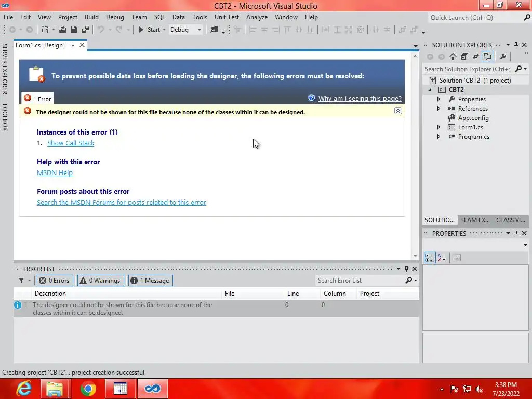The height and width of the screenshot is (399, 532).
Task: Click the Sync with Active Document icon
Action: (476, 57)
